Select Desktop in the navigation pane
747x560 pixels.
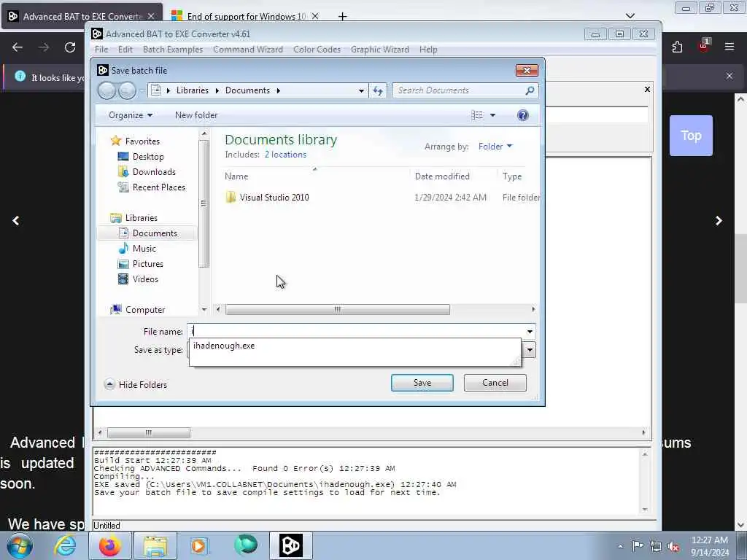[x=147, y=157]
